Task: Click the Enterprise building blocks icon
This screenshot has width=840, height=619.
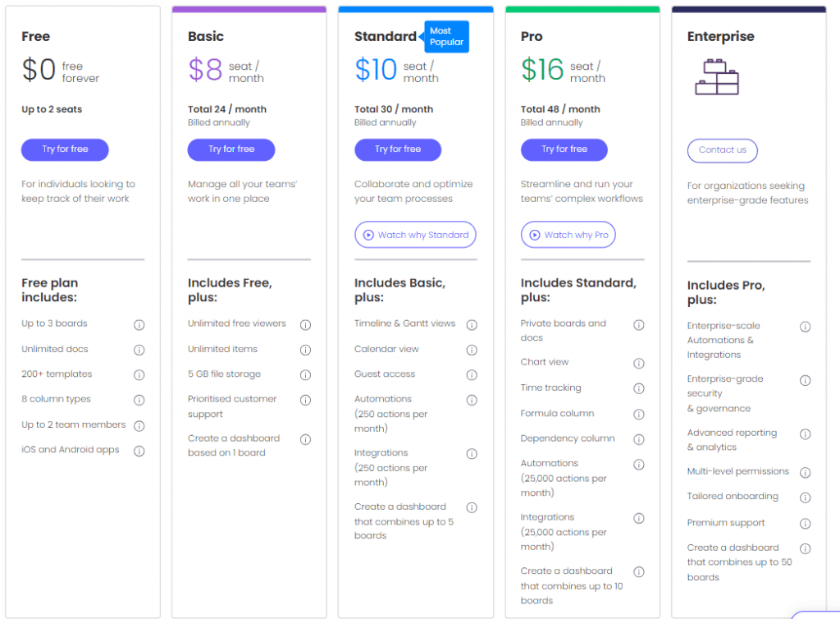Action: pos(717,77)
